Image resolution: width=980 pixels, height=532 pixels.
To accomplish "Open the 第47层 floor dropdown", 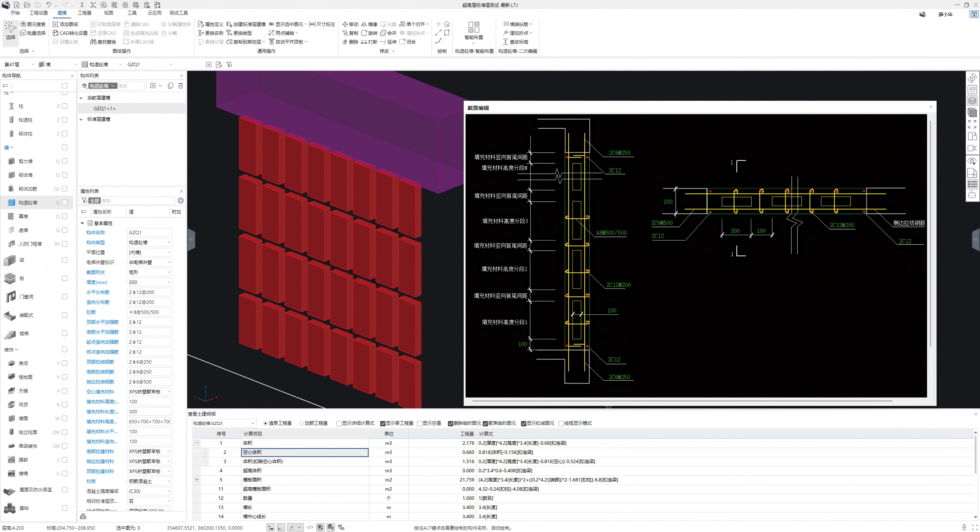I will [19, 64].
